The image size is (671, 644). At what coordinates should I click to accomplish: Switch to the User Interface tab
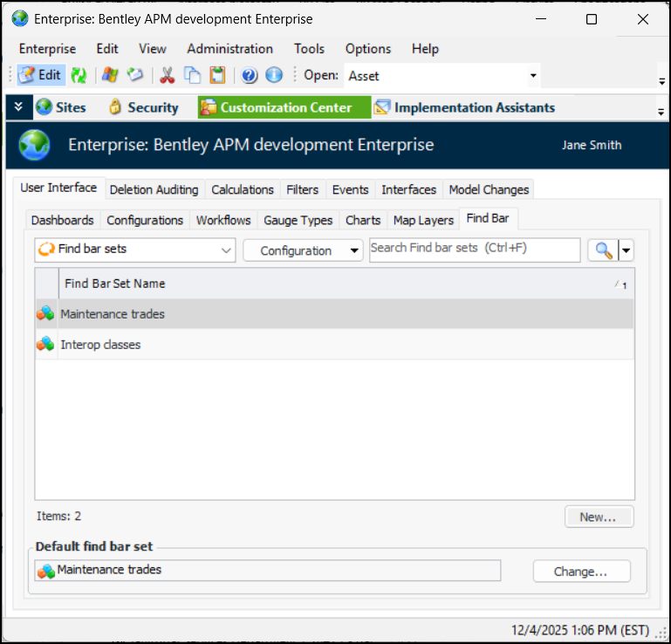tap(58, 188)
